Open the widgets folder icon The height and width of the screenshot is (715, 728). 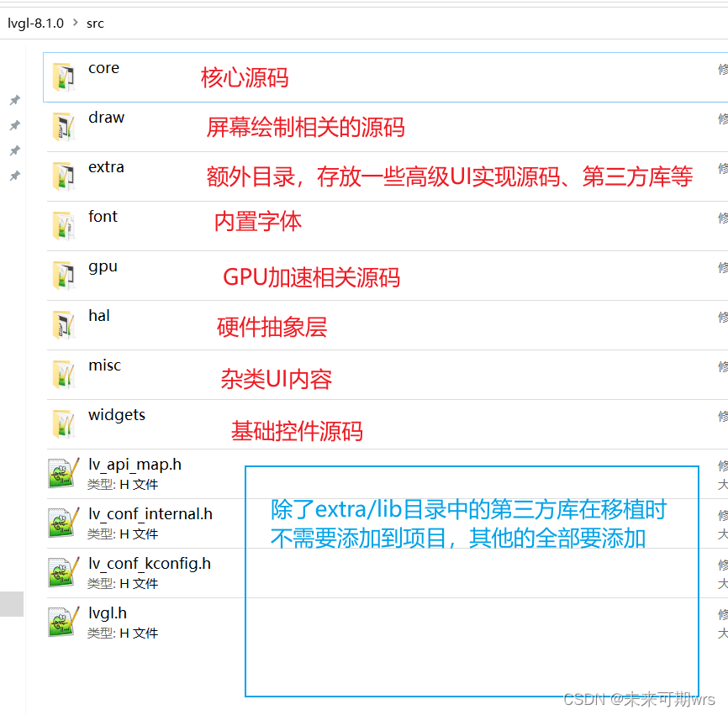[x=64, y=424]
